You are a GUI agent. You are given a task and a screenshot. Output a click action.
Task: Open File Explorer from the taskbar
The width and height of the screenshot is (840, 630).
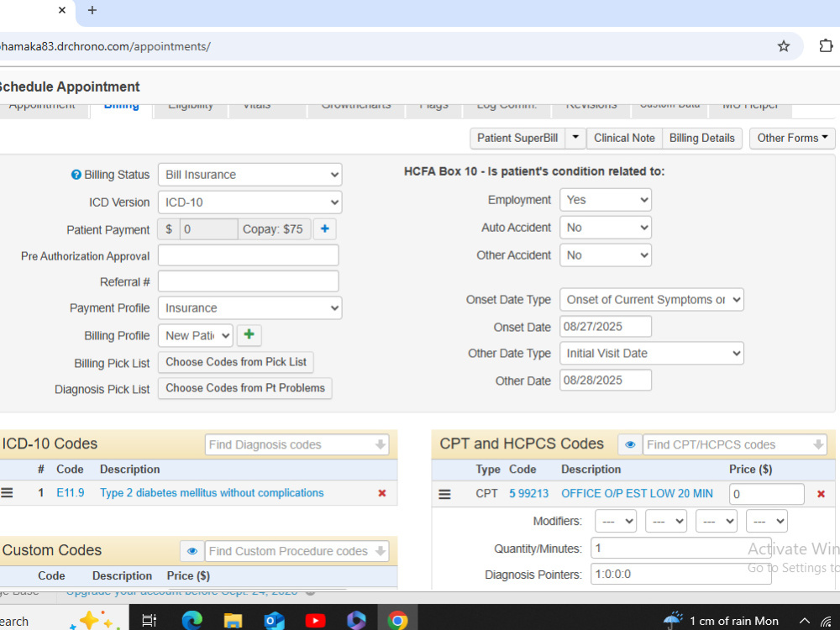[x=233, y=621]
